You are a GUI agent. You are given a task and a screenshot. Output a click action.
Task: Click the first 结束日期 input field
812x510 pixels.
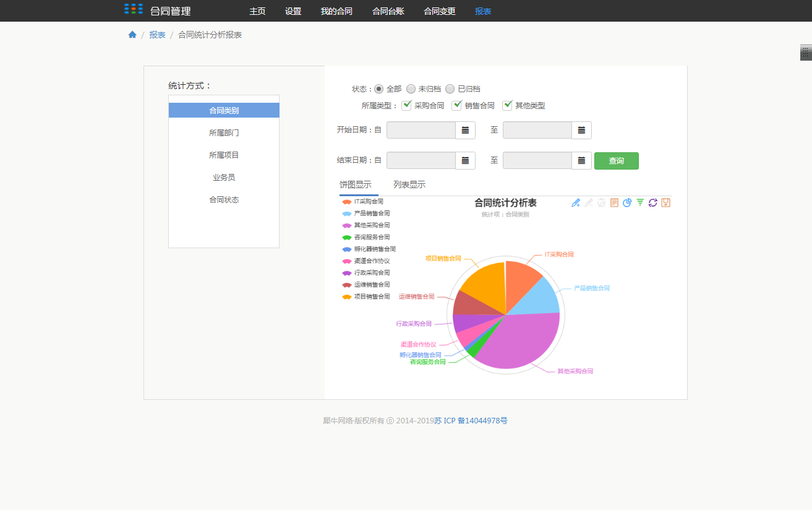(x=421, y=160)
